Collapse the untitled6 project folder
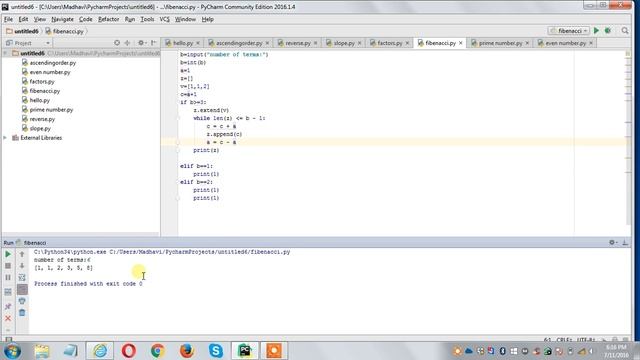This screenshot has height=360, width=640. (5, 53)
